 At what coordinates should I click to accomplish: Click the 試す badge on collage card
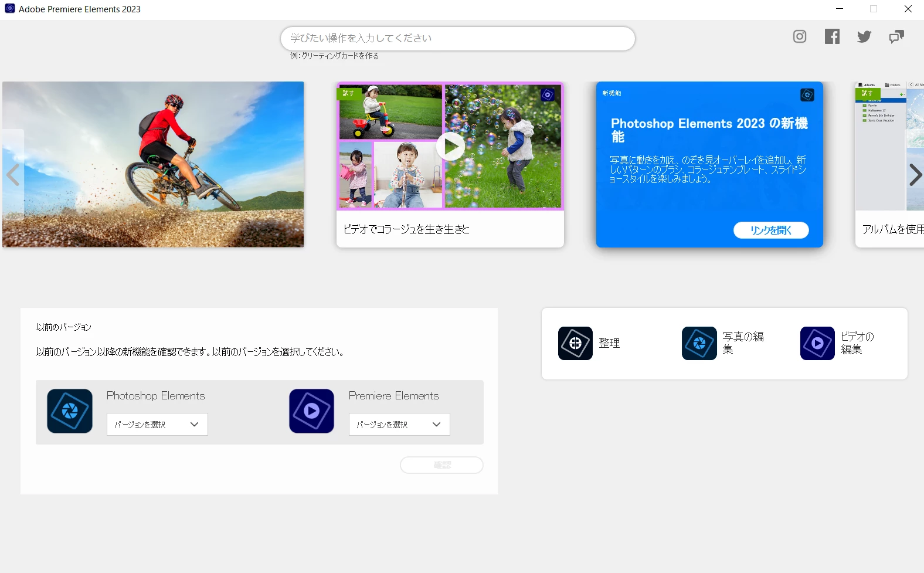click(349, 93)
